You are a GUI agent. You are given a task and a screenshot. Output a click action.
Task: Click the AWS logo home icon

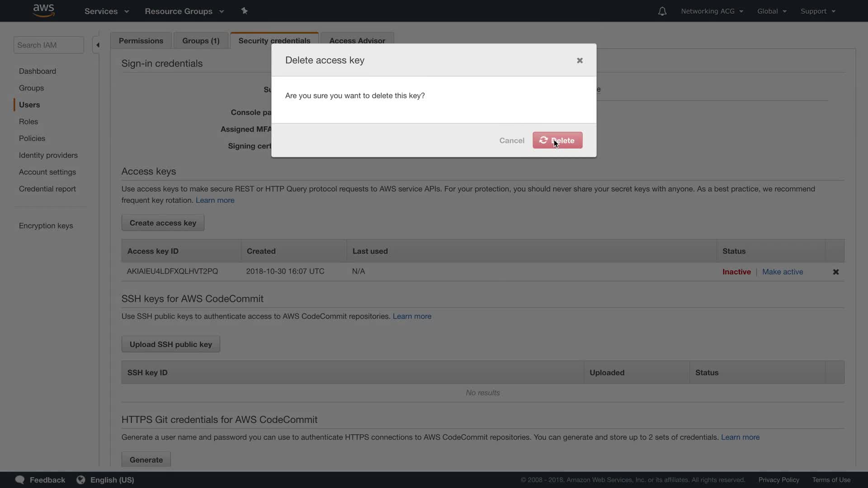tap(44, 10)
